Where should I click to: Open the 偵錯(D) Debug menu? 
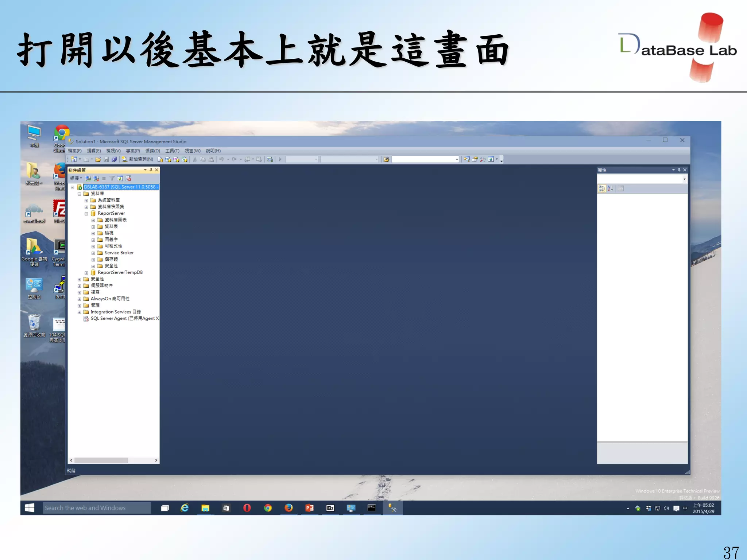(152, 151)
